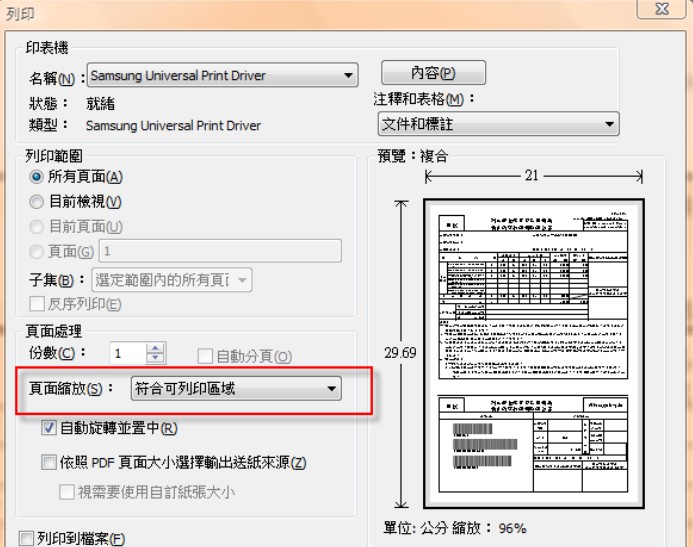Close the 列印 dialog window
The height and width of the screenshot is (547, 693).
[660, 9]
